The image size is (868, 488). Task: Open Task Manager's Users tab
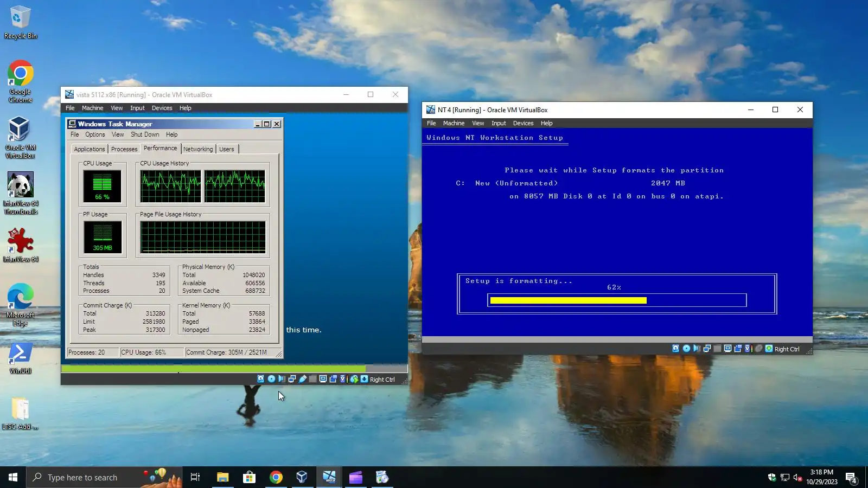point(227,149)
